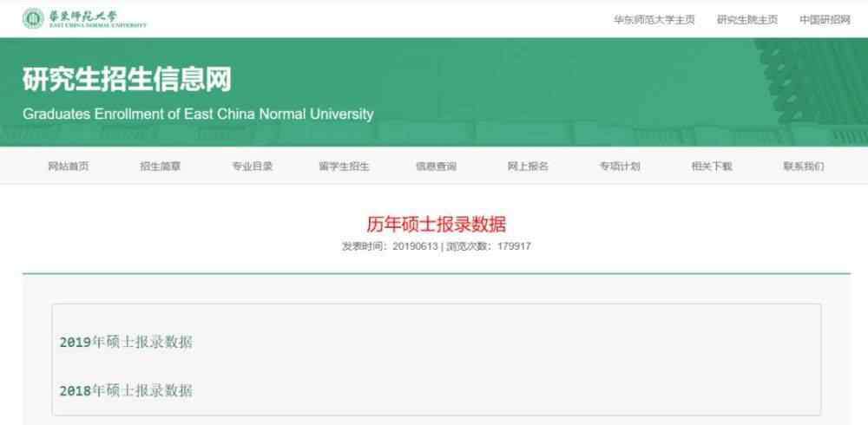Click the East China Normal University logo

(x=85, y=18)
